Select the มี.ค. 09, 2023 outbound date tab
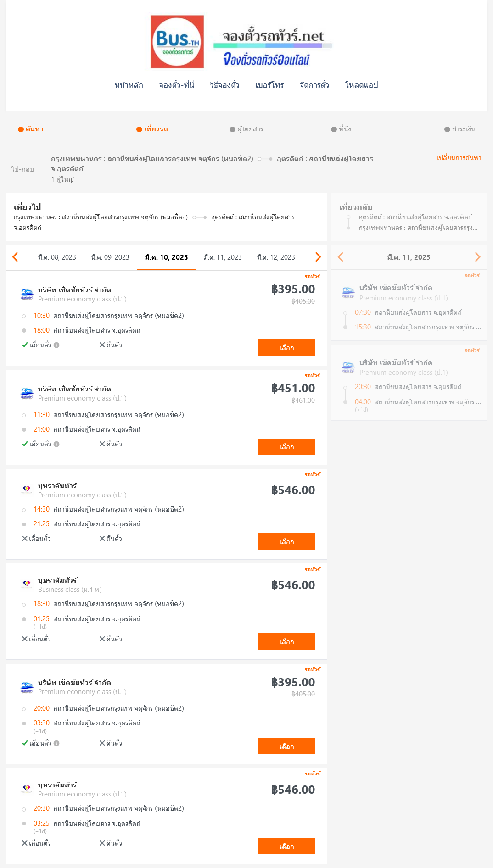 click(x=110, y=257)
